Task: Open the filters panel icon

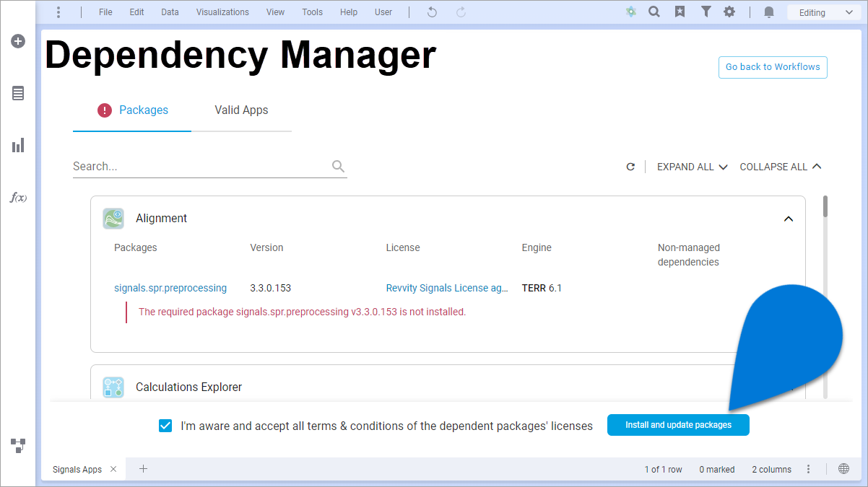Action: (706, 12)
